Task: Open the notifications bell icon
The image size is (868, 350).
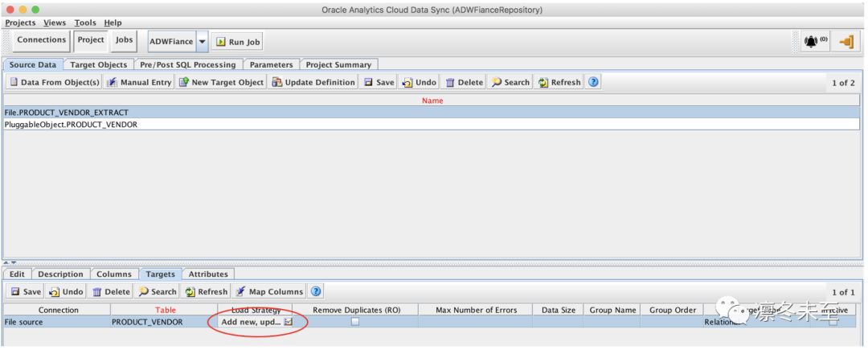Action: tap(816, 42)
